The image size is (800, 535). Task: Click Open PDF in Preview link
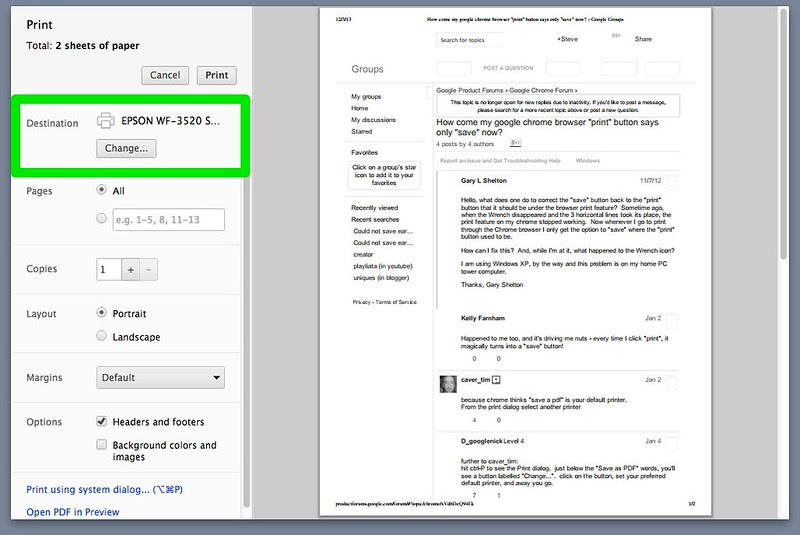(73, 512)
